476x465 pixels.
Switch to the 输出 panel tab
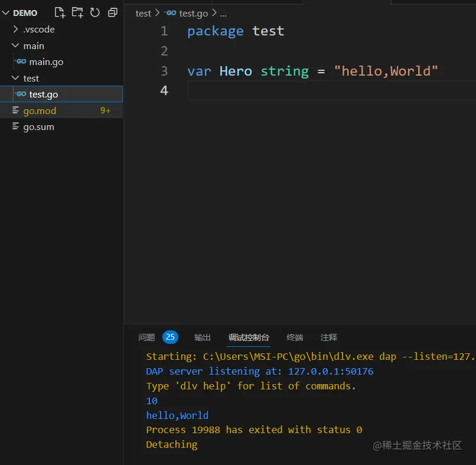[202, 337]
